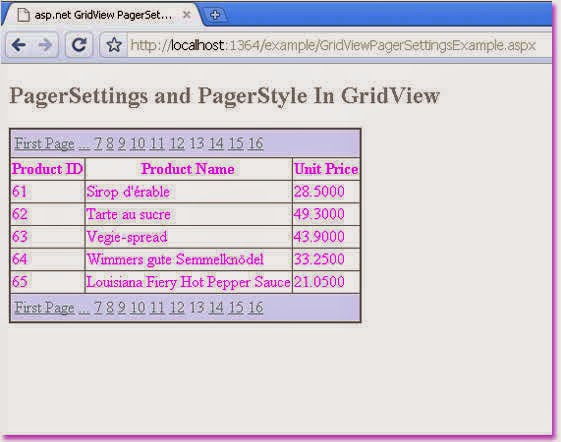
Task: Go to page 11 in top pager
Action: [157, 144]
